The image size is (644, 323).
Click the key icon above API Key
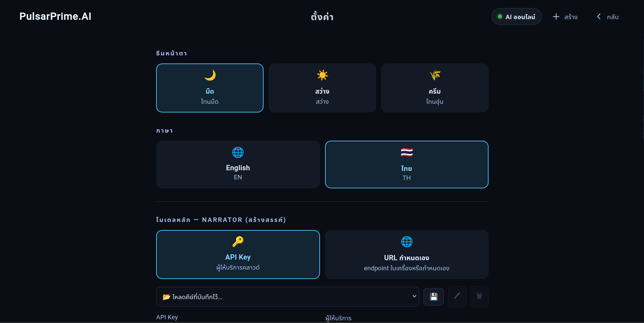click(238, 241)
